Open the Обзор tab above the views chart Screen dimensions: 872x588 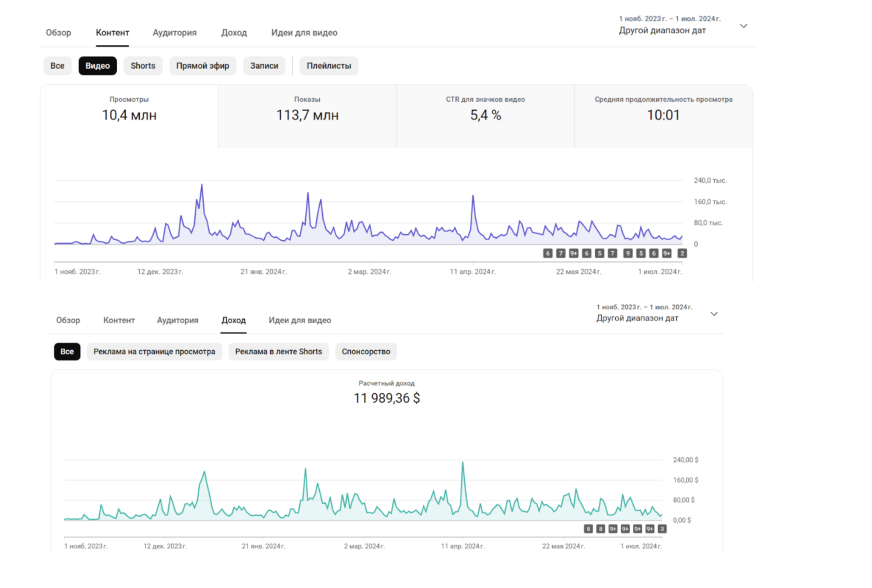58,33
